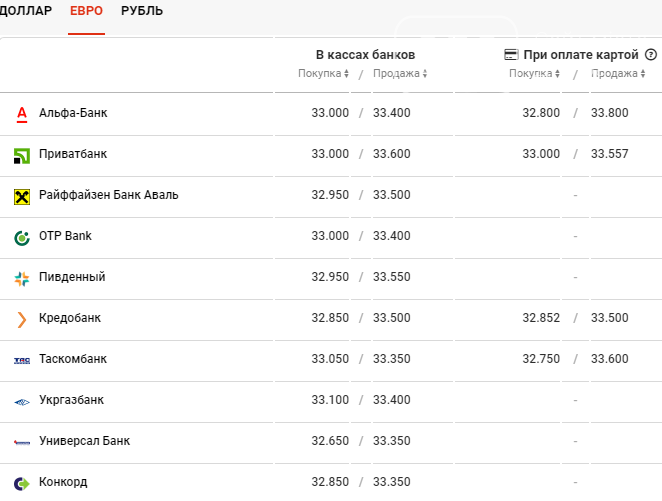Screen dimensions: 662x501
Task: Click the Приватбанк green logo icon
Action: [x=22, y=156]
